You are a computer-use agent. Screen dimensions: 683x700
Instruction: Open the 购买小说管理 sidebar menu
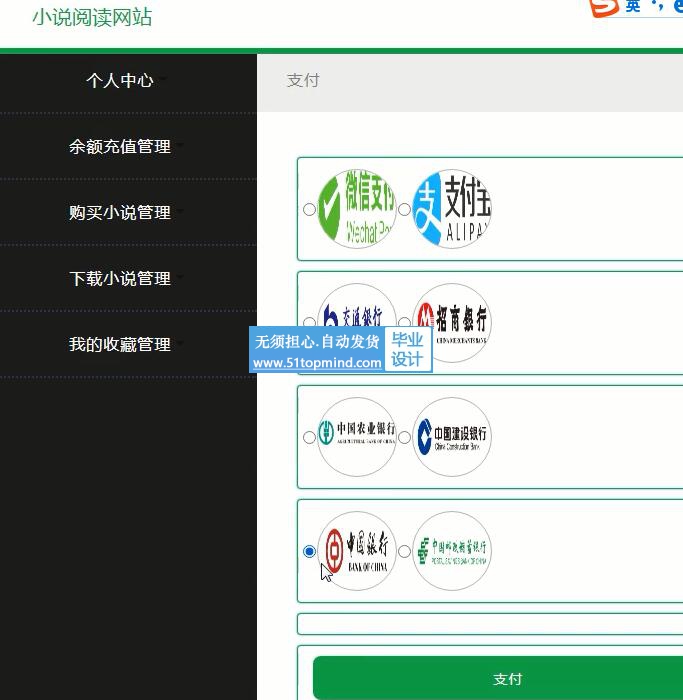120,212
